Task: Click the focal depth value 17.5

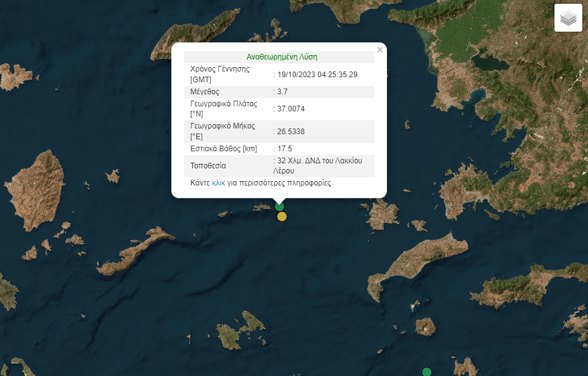Action: (x=284, y=149)
